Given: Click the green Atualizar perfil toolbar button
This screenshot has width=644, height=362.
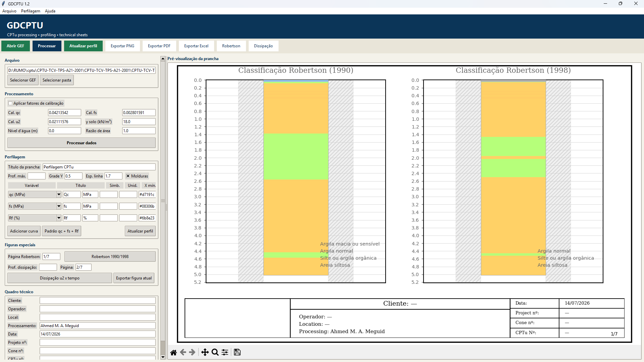Looking at the screenshot, I should (83, 46).
